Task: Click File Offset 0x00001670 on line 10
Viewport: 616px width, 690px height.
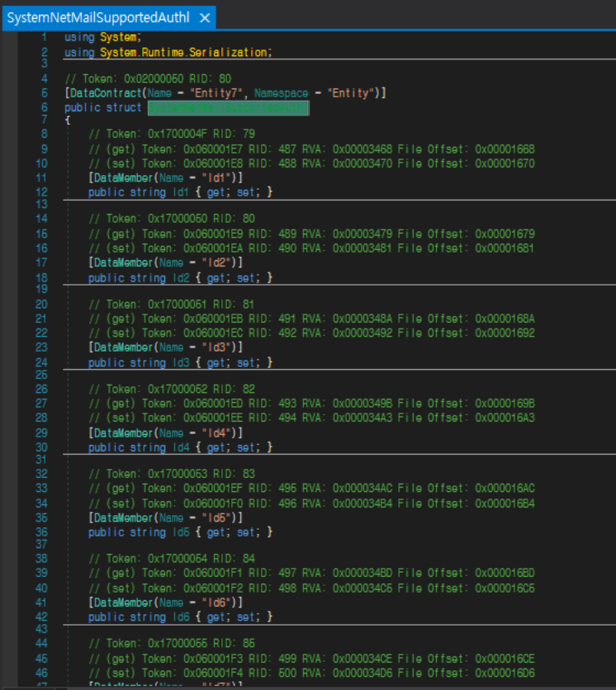Action: [x=505, y=163]
